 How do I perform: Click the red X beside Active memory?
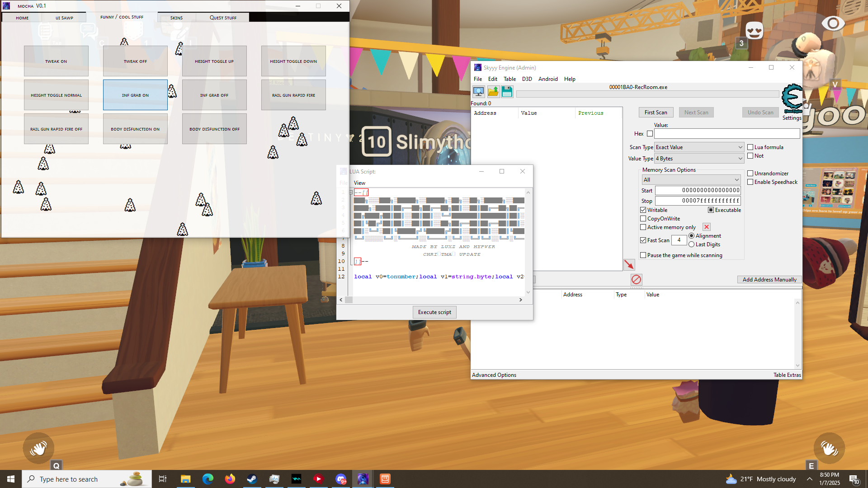coord(706,227)
